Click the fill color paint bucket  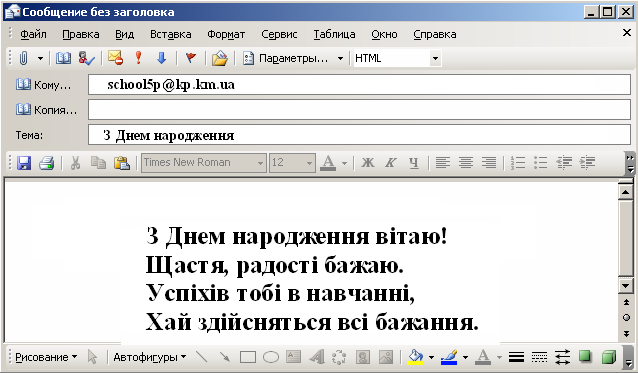[415, 357]
